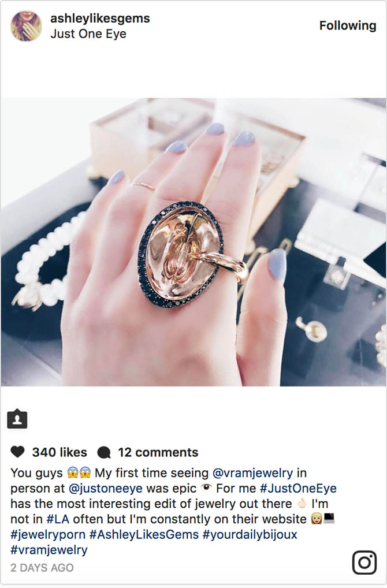Open the ashleylikesgems profile avatar
The width and height of the screenshot is (387, 588).
click(x=26, y=26)
